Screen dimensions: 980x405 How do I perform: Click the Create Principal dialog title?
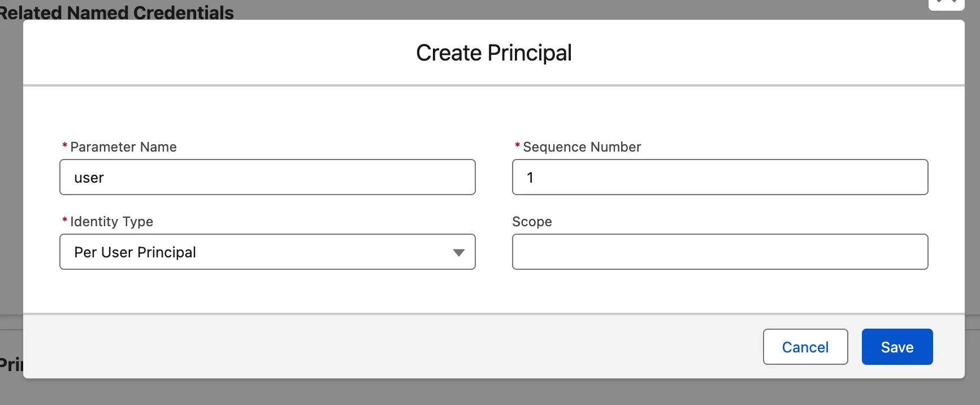coord(493,53)
